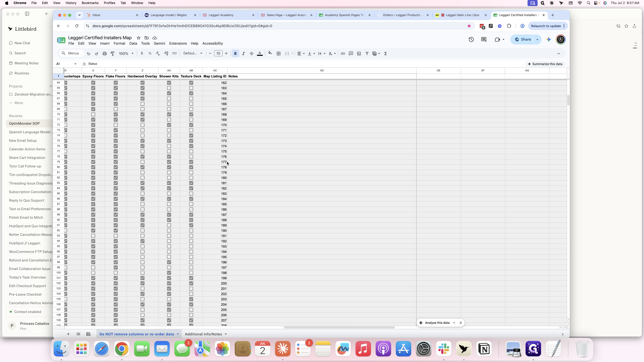The width and height of the screenshot is (644, 362).
Task: Open the Insert menu
Action: (x=105, y=43)
